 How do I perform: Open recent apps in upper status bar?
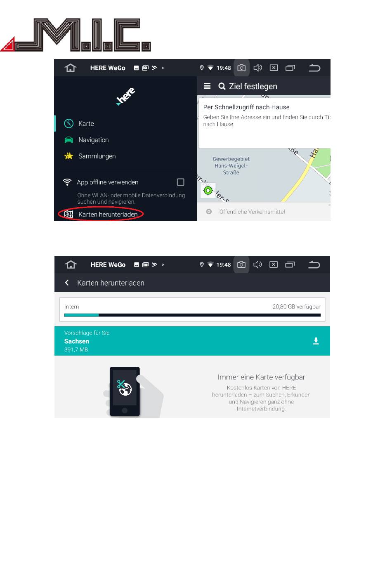pos(290,68)
